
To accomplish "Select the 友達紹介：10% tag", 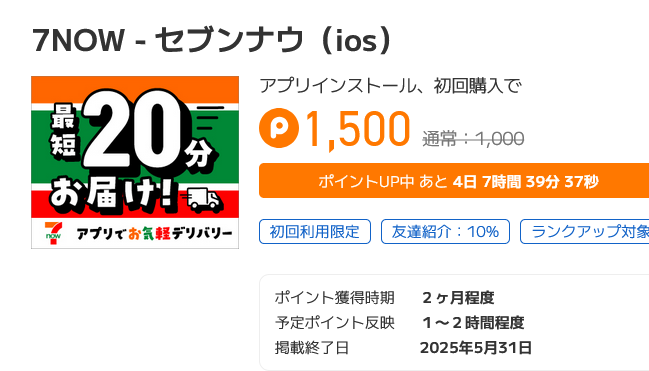I will 445,231.
